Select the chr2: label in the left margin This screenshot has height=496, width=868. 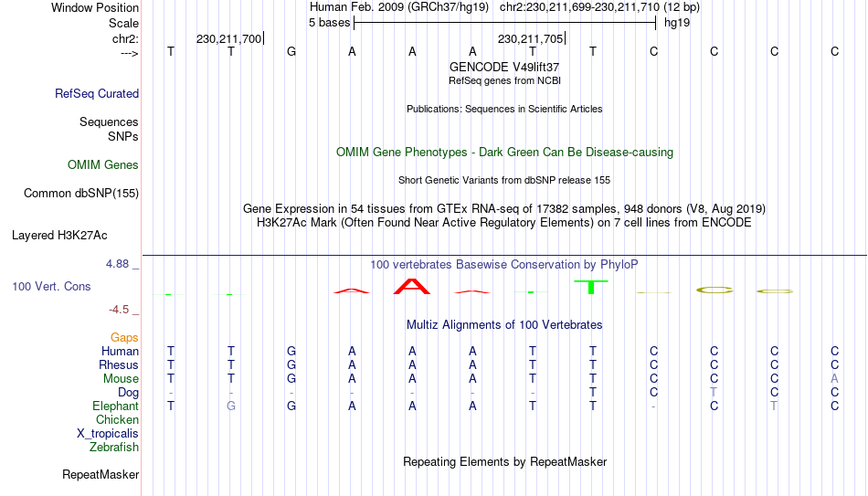click(x=125, y=38)
